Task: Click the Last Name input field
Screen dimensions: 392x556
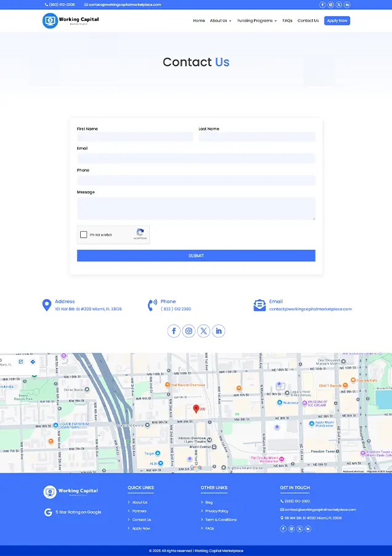Action: [x=257, y=137]
